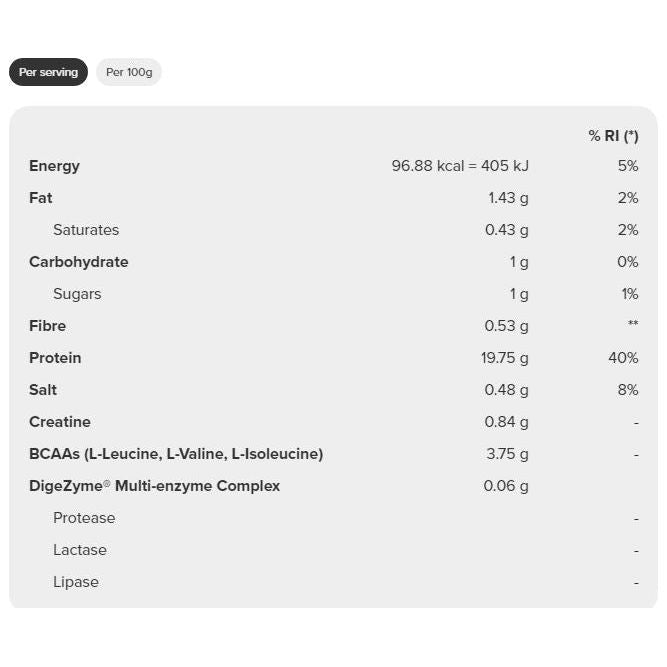667x667 pixels.
Task: Click the Fat row label
Action: tap(41, 198)
